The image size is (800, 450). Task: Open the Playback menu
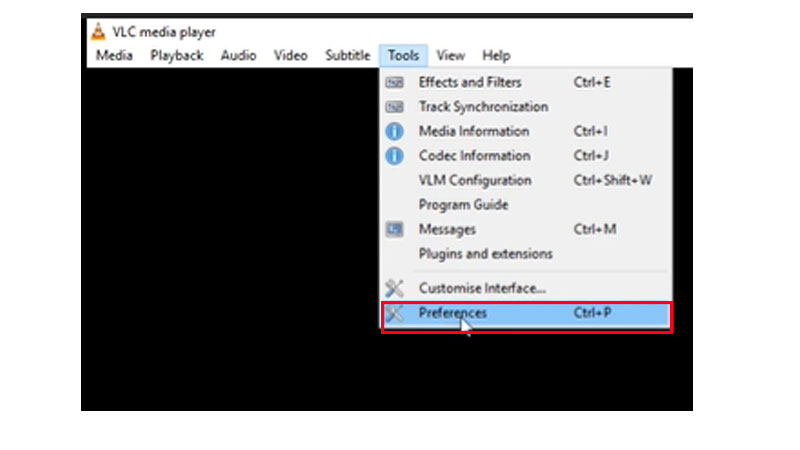[177, 56]
